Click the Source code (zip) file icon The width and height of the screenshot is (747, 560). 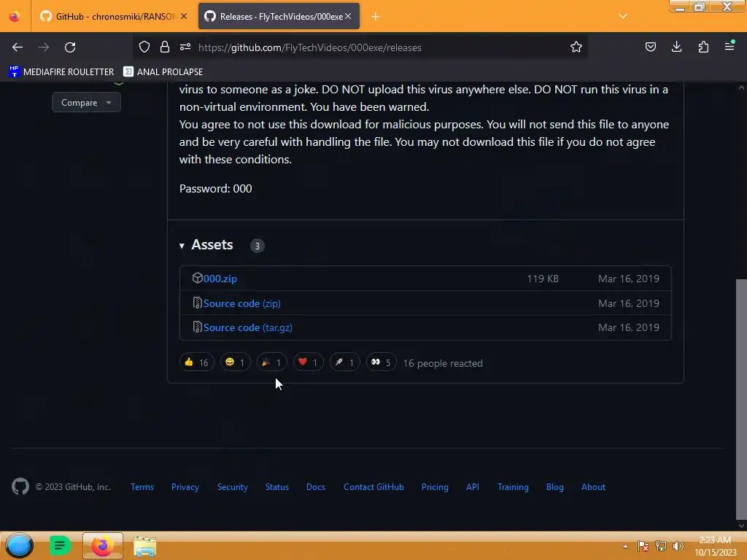(197, 303)
